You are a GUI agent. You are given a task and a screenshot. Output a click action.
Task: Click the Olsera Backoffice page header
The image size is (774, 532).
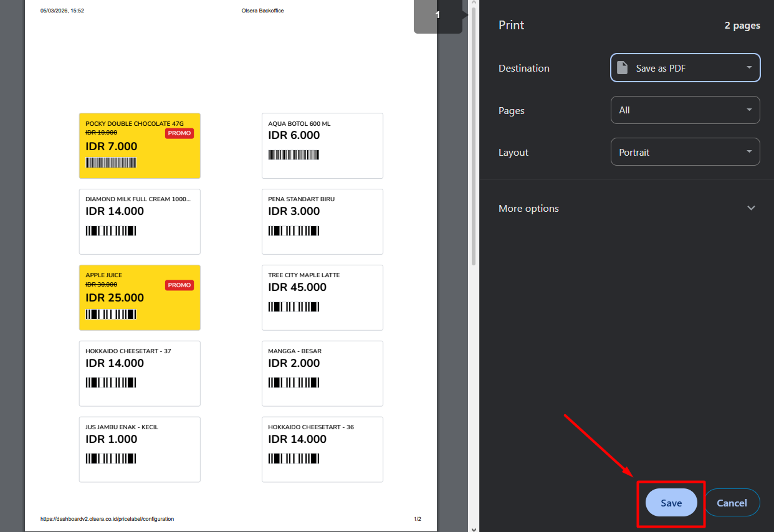[263, 11]
